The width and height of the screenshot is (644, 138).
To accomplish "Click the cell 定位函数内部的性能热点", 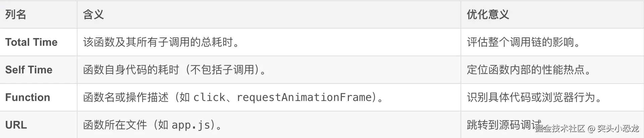I will (529, 70).
